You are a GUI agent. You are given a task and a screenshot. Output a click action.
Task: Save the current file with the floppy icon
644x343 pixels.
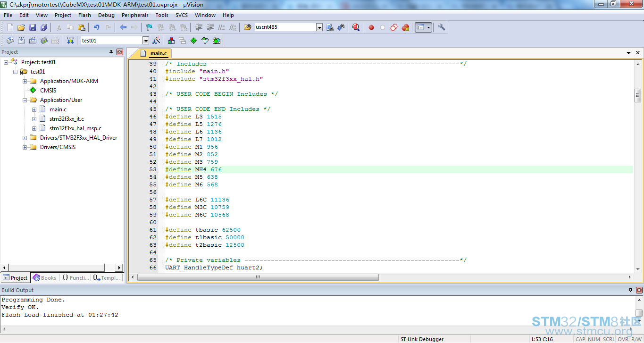tap(33, 27)
